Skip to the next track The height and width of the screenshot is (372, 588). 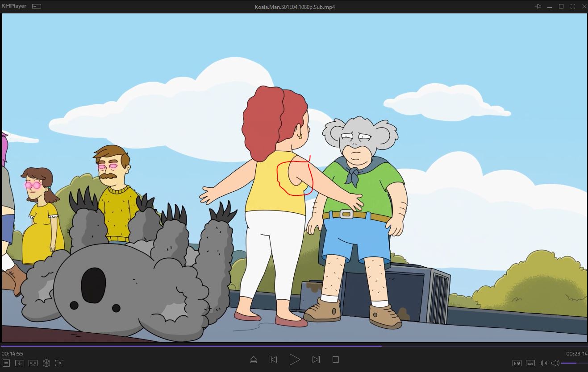click(316, 360)
